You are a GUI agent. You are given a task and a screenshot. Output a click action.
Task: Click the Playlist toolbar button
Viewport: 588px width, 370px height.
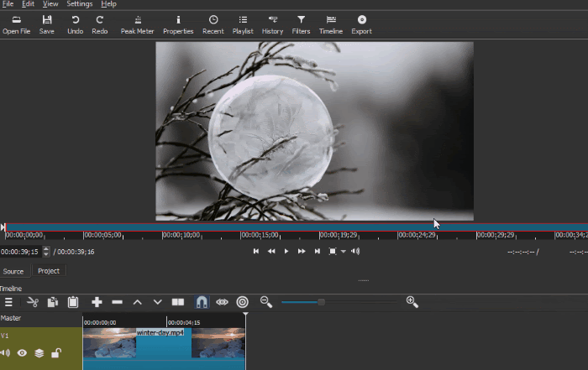pos(243,23)
